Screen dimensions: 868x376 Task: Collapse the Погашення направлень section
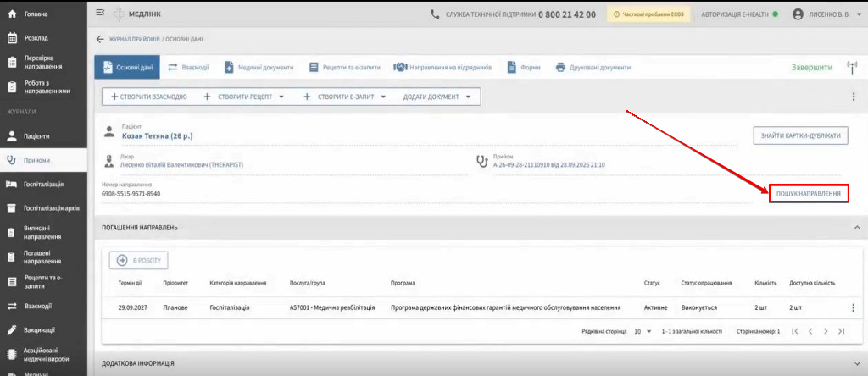tap(857, 227)
